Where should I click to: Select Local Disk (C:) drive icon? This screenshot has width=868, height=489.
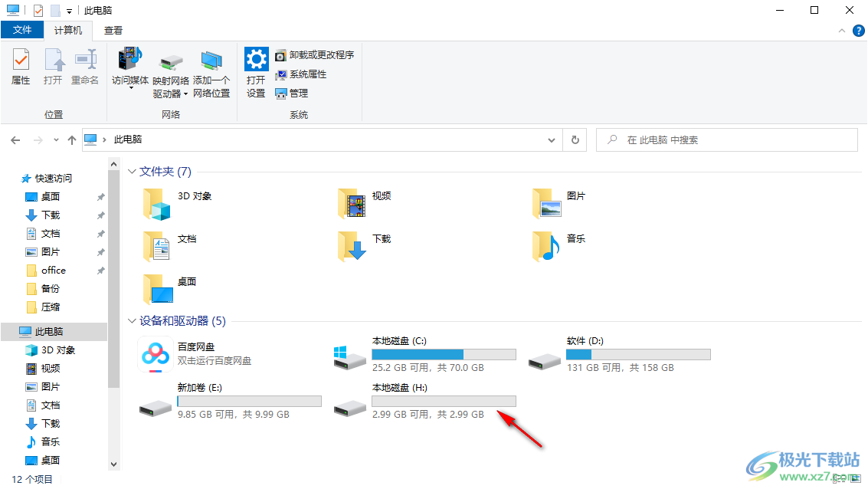(350, 358)
